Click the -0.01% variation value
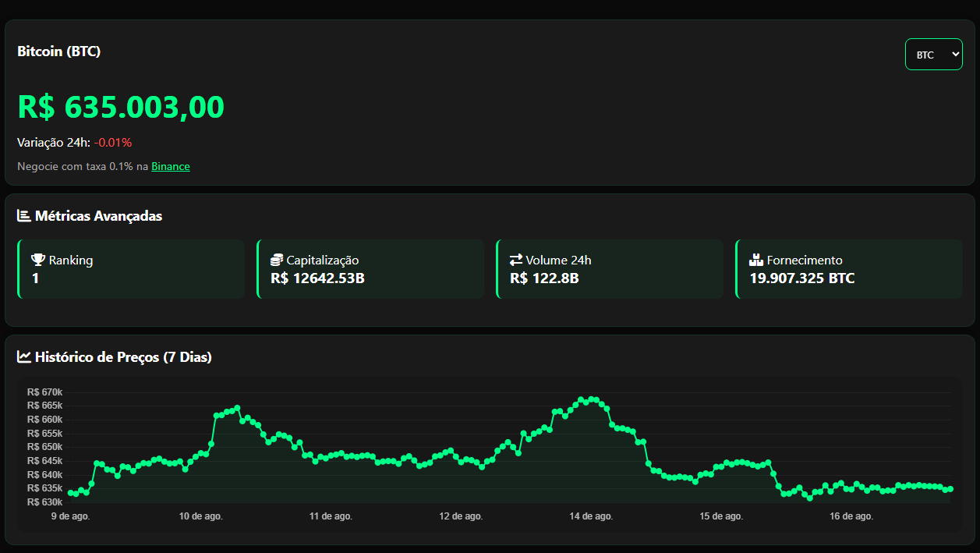The image size is (980, 553). (x=113, y=143)
